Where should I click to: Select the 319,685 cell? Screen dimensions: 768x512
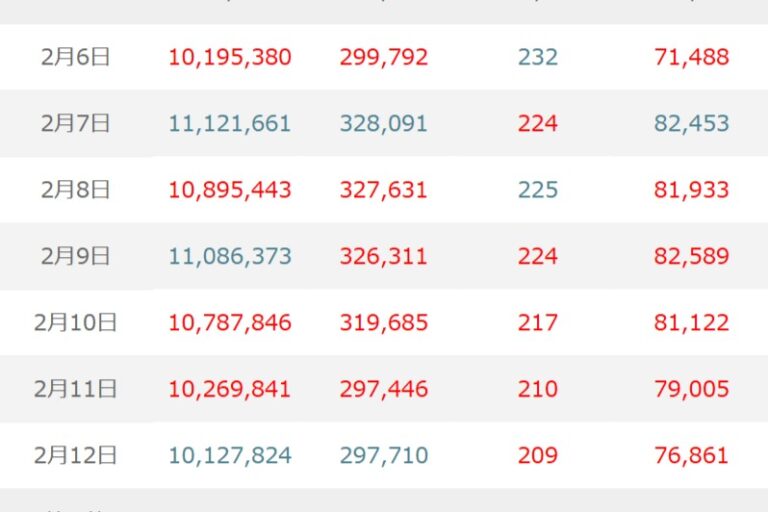tap(383, 323)
